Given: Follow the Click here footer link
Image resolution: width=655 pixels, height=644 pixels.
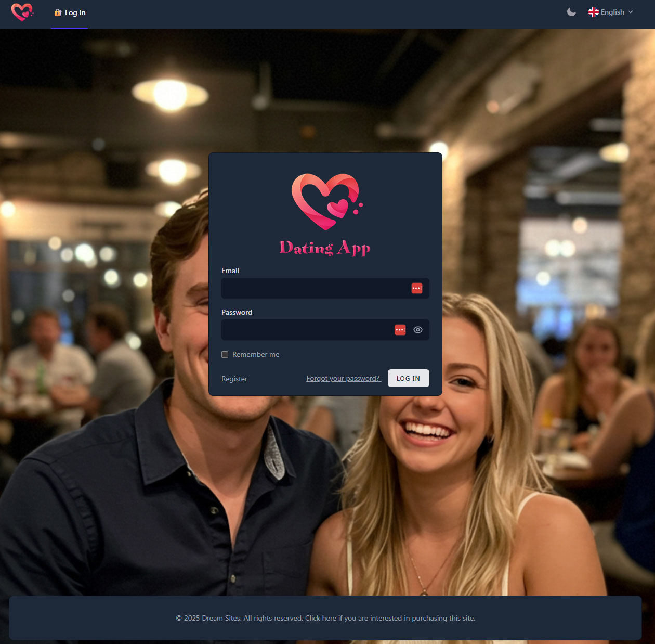Looking at the screenshot, I should click(x=321, y=618).
